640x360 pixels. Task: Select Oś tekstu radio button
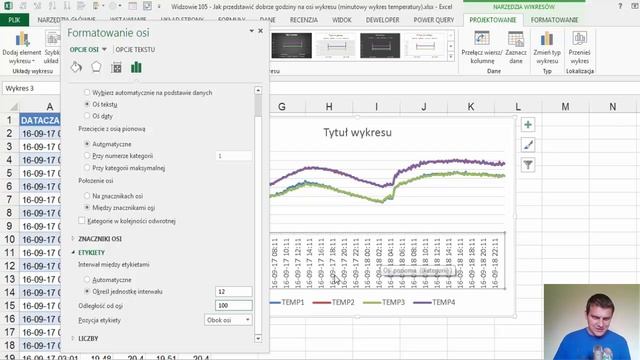(87, 104)
